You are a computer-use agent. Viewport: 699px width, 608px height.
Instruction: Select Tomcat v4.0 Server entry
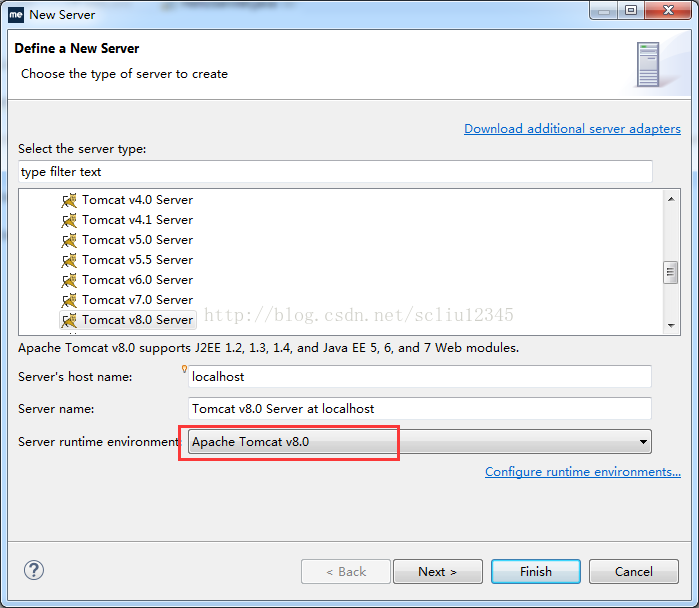tap(137, 200)
